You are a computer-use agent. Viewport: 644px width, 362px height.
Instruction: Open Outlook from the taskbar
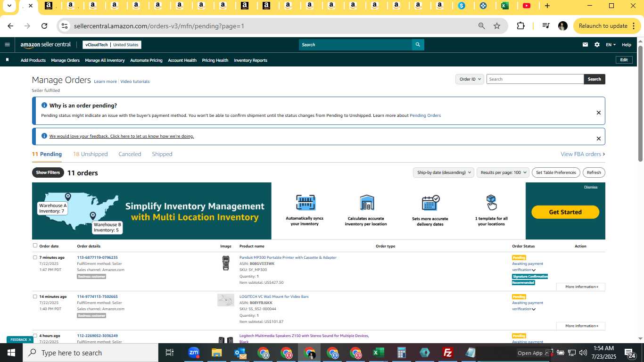240,353
